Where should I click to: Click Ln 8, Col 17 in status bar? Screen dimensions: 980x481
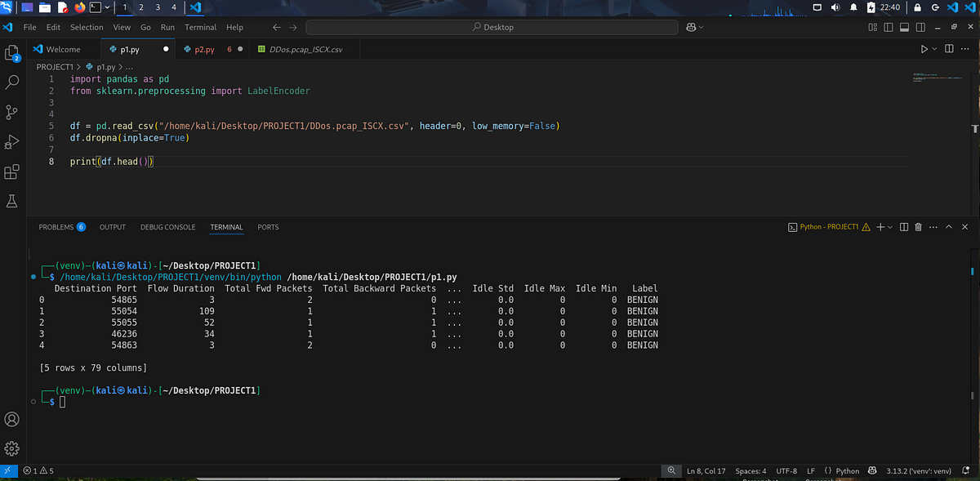[x=706, y=471]
